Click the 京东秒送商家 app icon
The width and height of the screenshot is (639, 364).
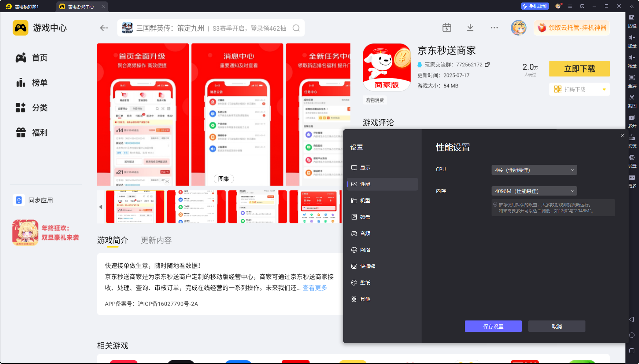point(387,67)
